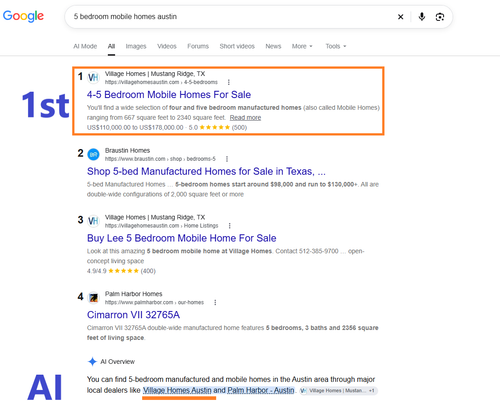This screenshot has height=405, width=500.
Task: Click the 5.0 star rating (500) on first result
Action: pos(218,128)
